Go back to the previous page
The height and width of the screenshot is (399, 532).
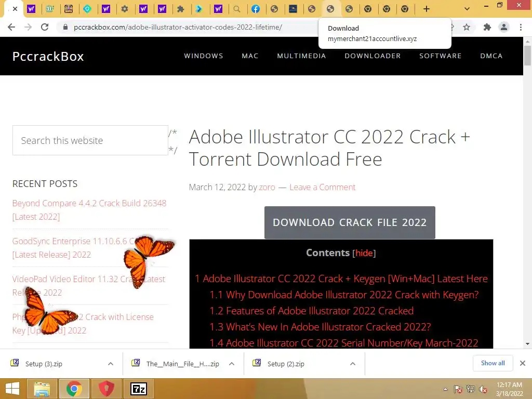click(x=11, y=27)
